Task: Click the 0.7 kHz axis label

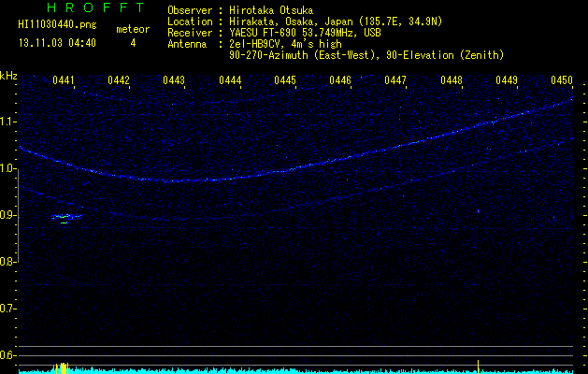Action: tap(7, 309)
